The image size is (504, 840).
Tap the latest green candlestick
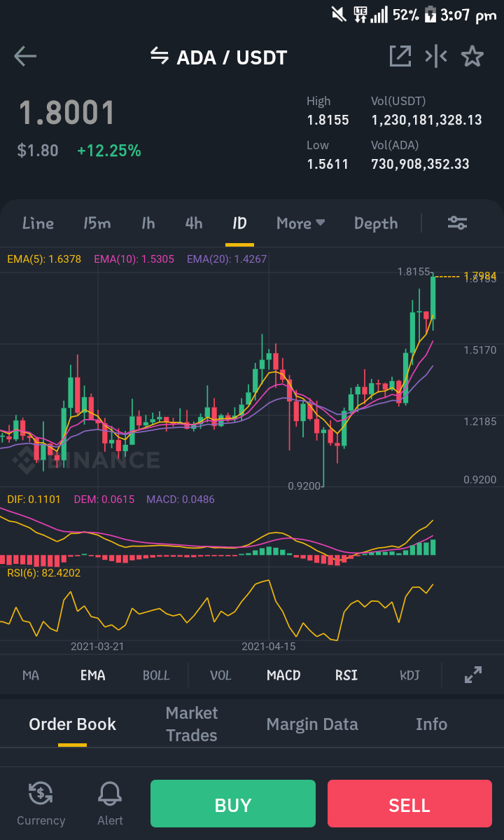tap(433, 298)
